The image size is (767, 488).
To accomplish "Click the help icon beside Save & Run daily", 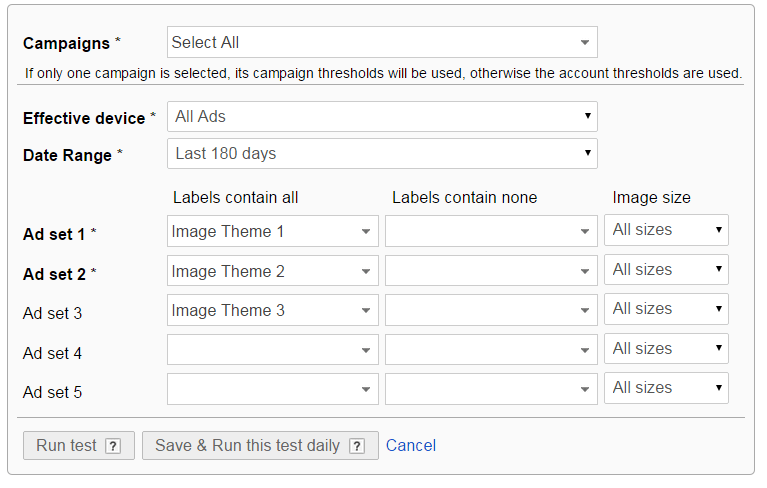I will (357, 446).
